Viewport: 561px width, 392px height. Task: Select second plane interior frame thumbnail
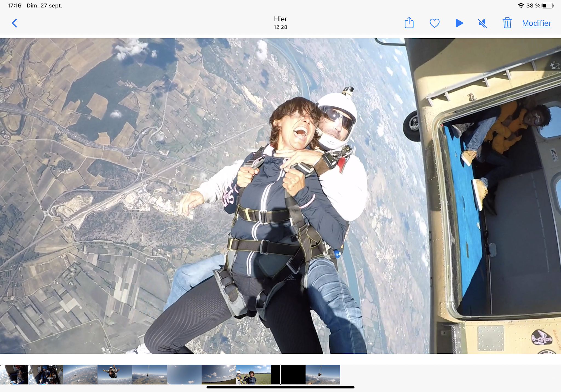(45, 374)
